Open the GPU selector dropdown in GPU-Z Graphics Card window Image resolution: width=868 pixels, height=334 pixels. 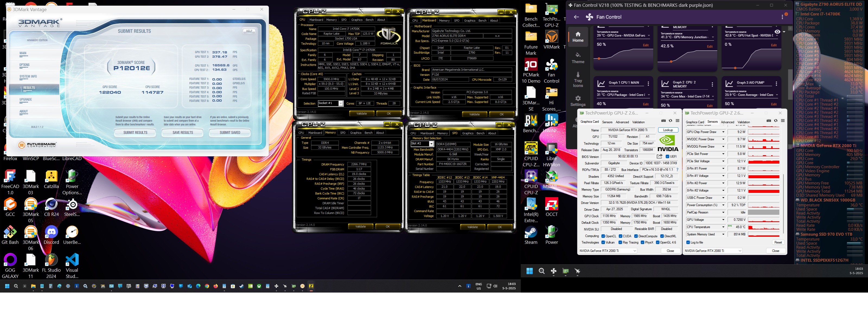pos(608,251)
